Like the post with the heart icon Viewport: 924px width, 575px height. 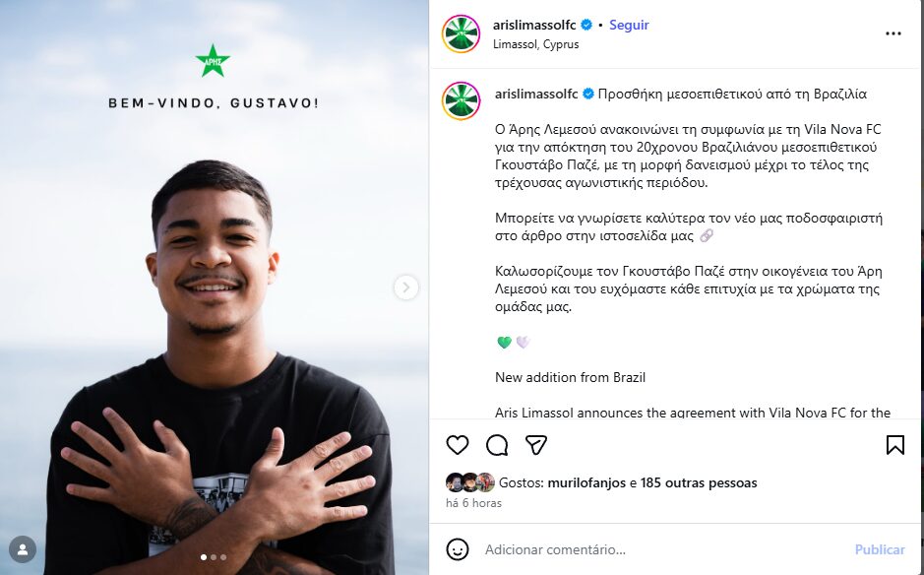pos(458,445)
